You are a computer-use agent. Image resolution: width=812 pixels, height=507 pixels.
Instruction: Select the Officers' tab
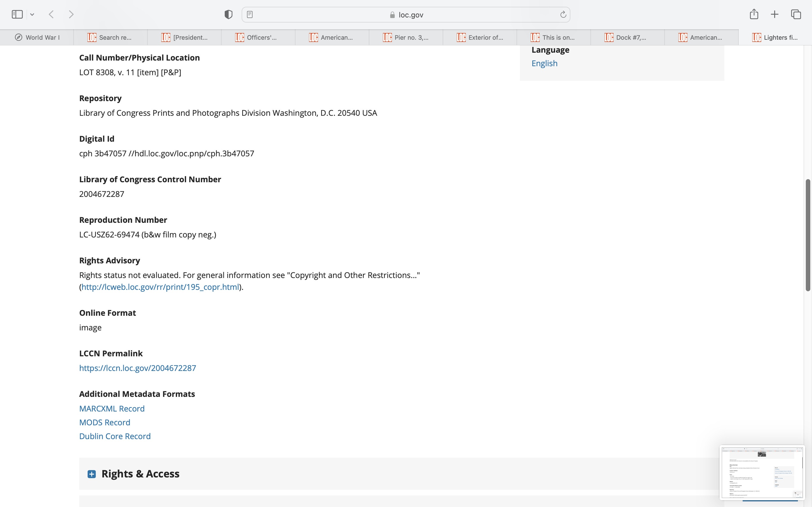pos(258,37)
